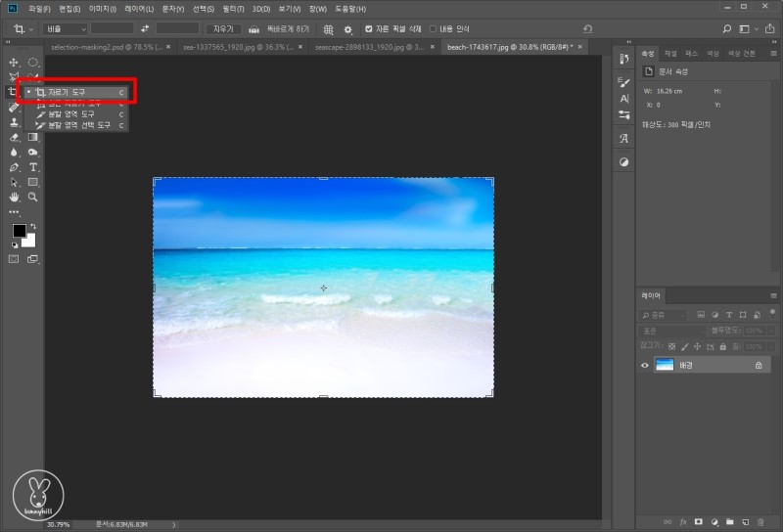Open the layer blend mode (표준) dropdown
Screen dimensions: 783x532
click(670, 331)
